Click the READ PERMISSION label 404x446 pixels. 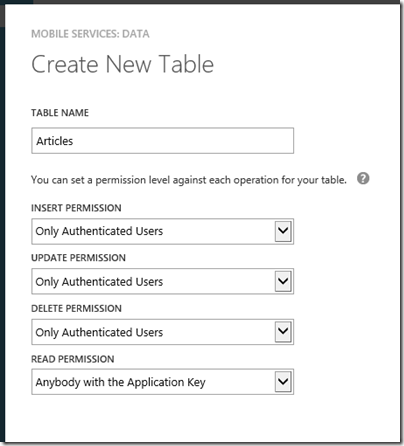pyautogui.click(x=73, y=359)
